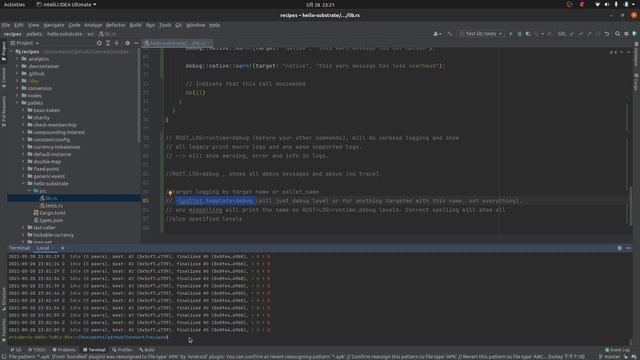
Task: Open the user account icon in toolbar
Action: pos(437,34)
